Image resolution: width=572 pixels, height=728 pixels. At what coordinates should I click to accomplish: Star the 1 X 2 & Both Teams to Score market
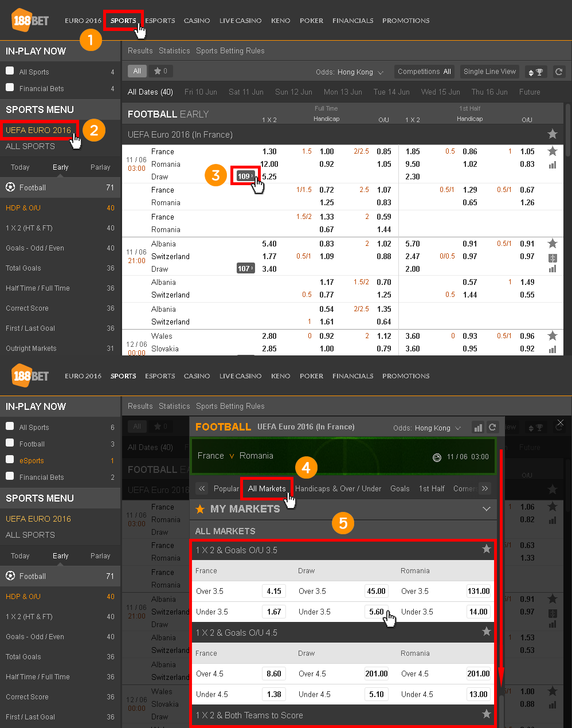pyautogui.click(x=487, y=714)
